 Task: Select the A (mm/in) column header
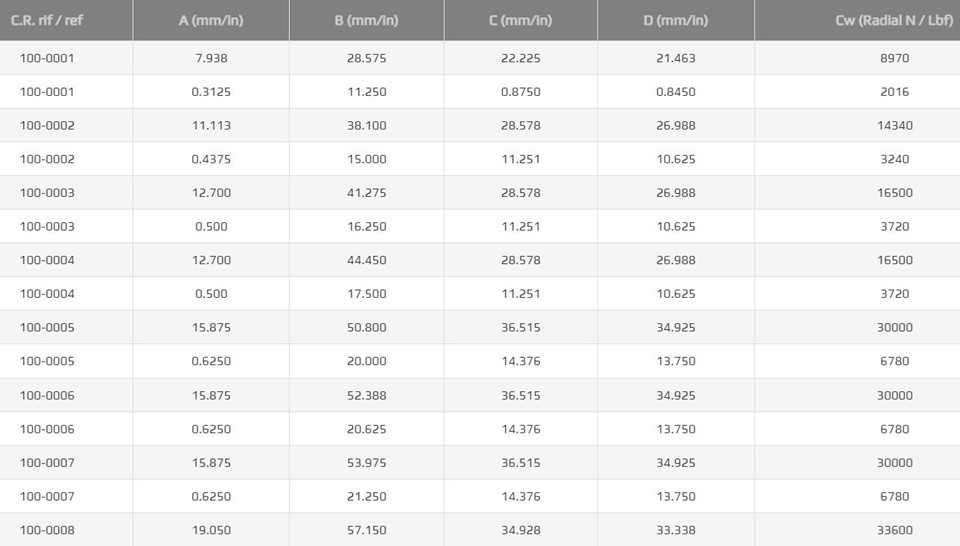[x=211, y=20]
